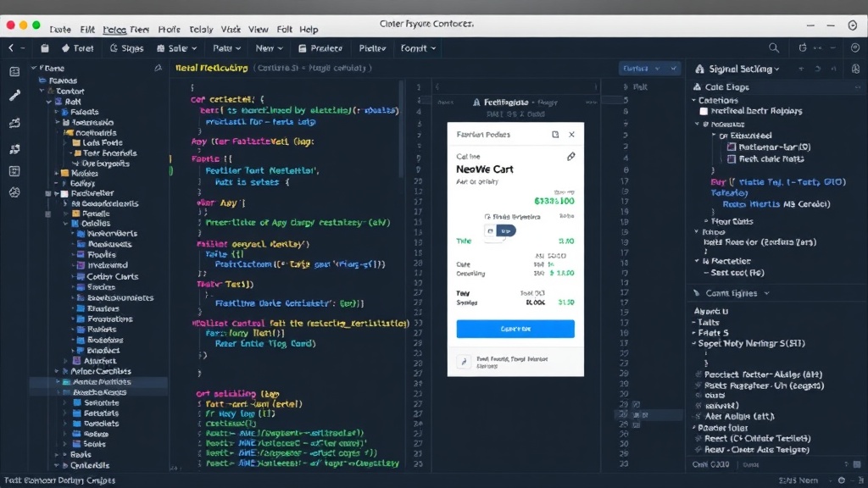The image size is (868, 488).
Task: Open the View menu
Action: (258, 30)
